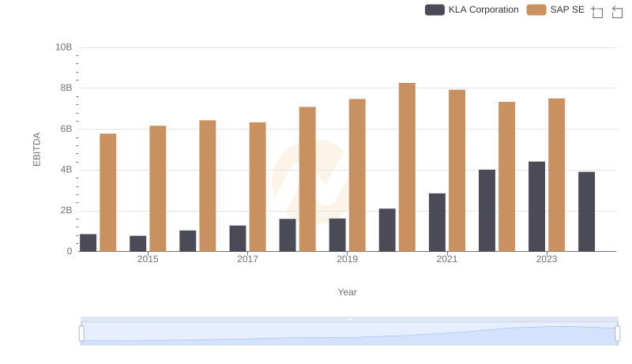The height and width of the screenshot is (364, 632).
Task: Click the SAP SE bar above 2015
Action: (x=157, y=189)
